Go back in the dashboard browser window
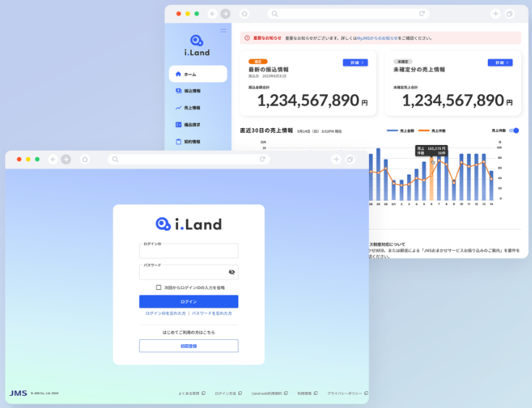Screen dimensions: 532x408 click(x=213, y=14)
